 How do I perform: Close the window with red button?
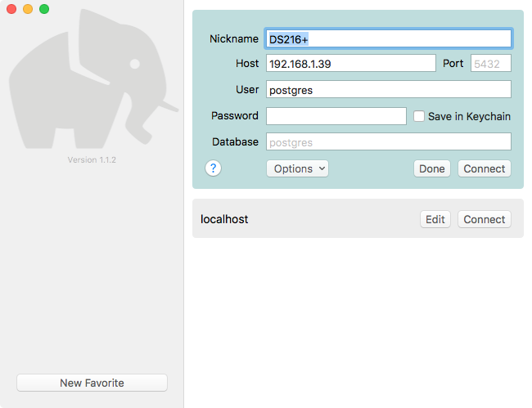coord(11,9)
